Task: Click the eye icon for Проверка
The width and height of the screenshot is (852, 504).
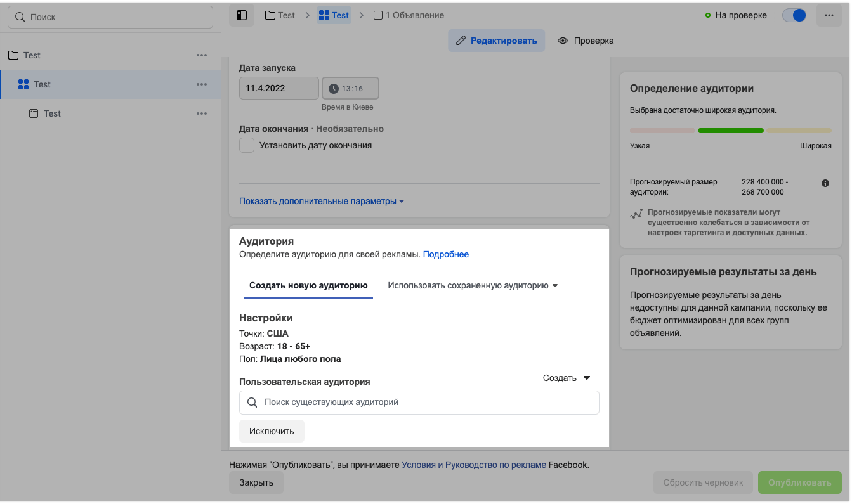Action: point(563,41)
